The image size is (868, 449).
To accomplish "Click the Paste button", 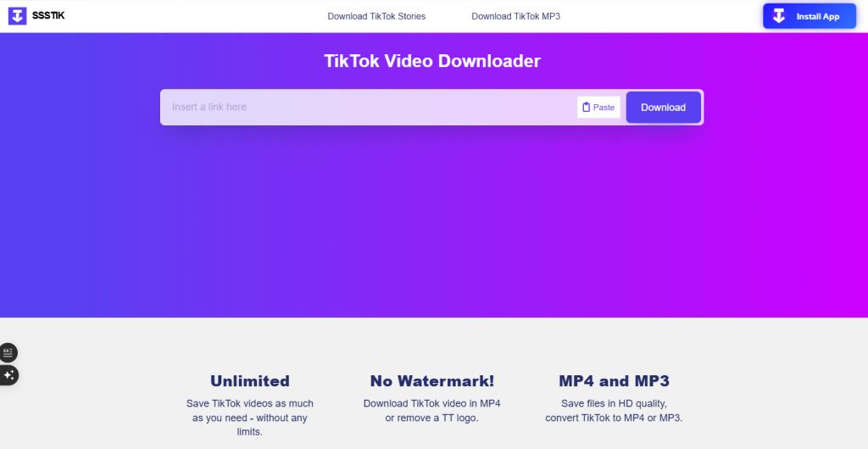I will pyautogui.click(x=598, y=108).
